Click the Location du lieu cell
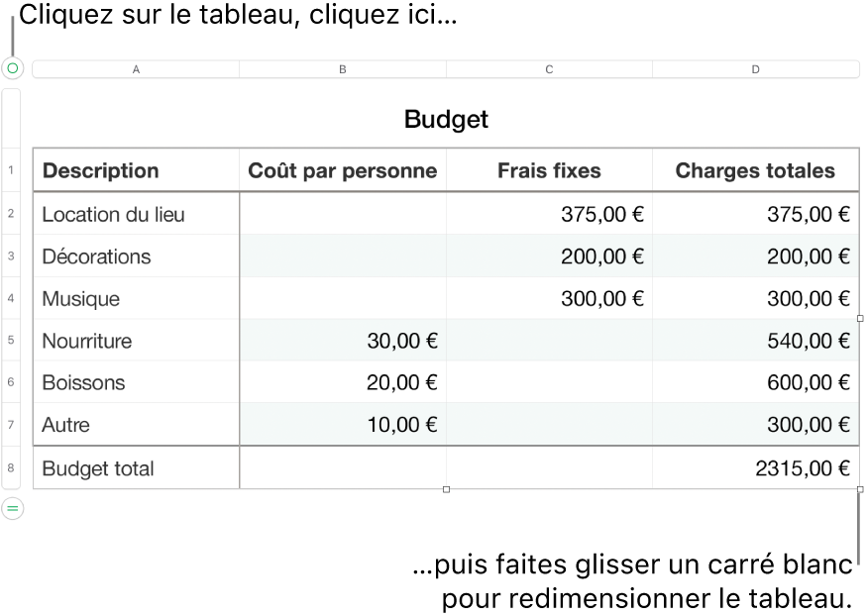The height and width of the screenshot is (616, 867). [136, 214]
